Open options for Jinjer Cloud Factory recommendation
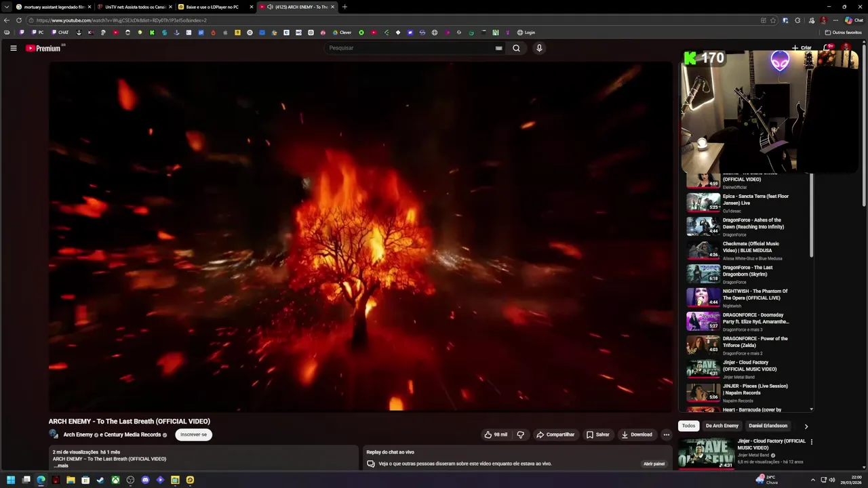The image size is (868, 488). tap(811, 442)
